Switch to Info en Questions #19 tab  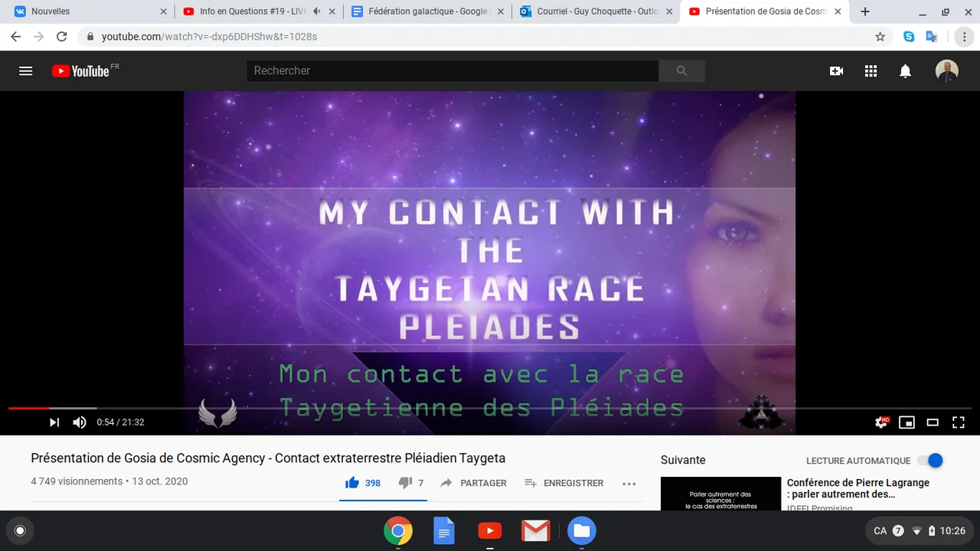pos(257,11)
